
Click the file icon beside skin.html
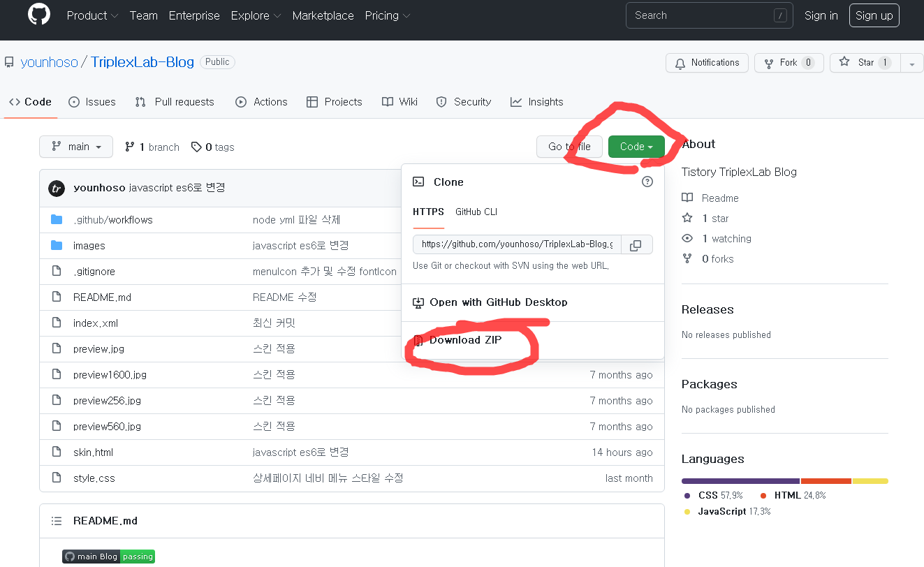pyautogui.click(x=57, y=452)
